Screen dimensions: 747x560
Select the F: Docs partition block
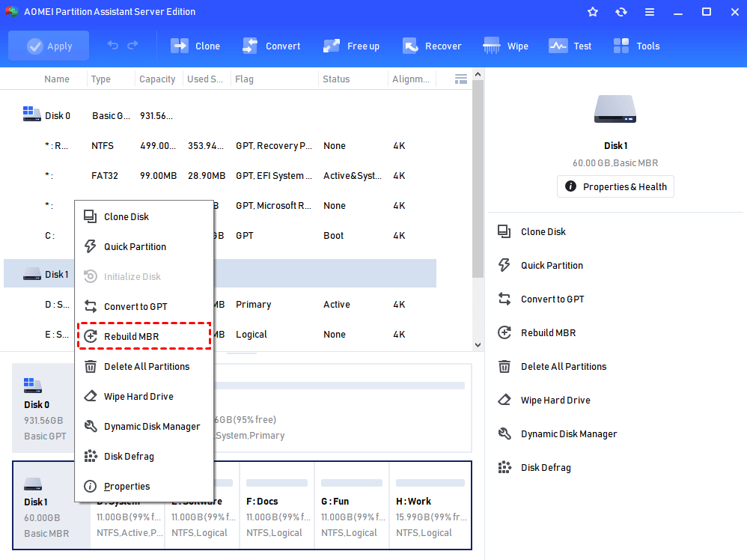coord(277,505)
